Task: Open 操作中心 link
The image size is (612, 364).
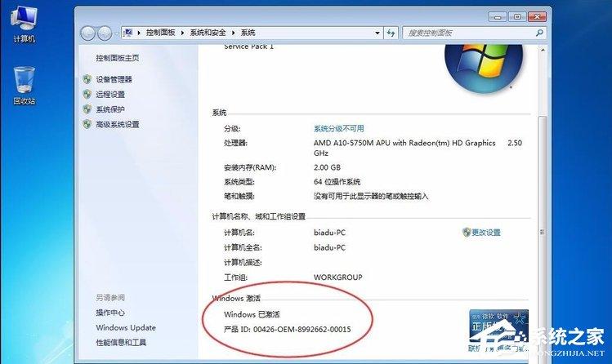Action: pos(110,313)
